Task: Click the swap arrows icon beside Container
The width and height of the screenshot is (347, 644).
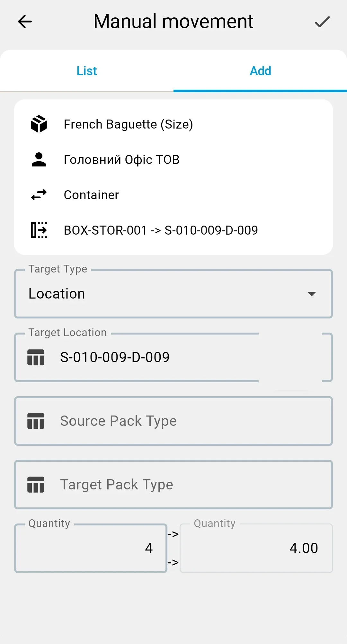Action: (39, 195)
